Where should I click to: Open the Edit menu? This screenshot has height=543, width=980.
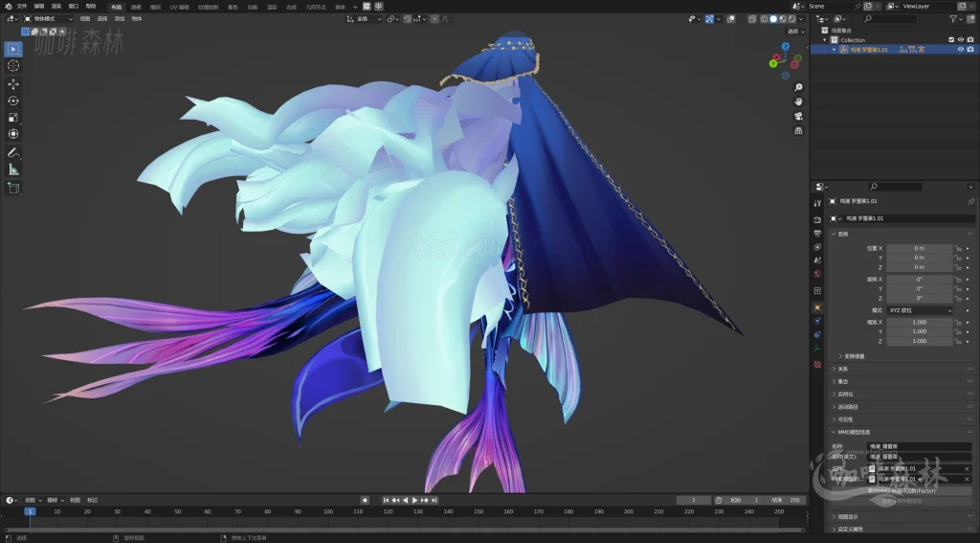39,7
